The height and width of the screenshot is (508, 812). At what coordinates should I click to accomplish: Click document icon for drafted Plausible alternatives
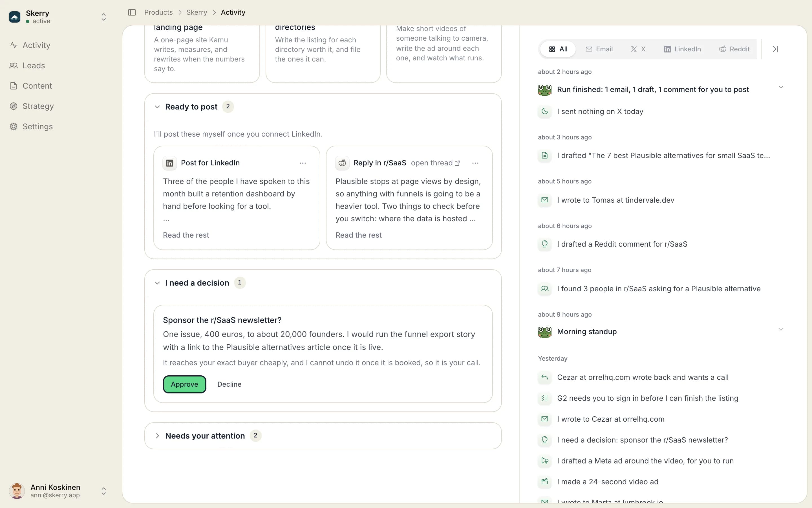tap(545, 156)
